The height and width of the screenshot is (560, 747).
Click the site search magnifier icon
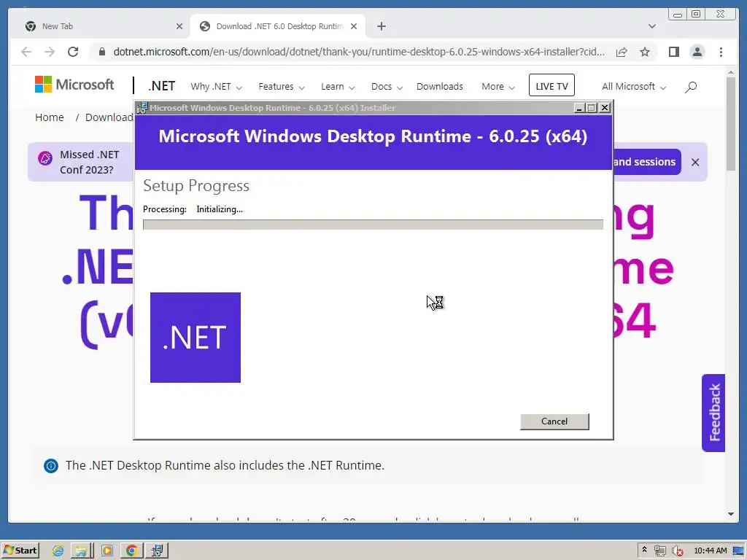(691, 87)
